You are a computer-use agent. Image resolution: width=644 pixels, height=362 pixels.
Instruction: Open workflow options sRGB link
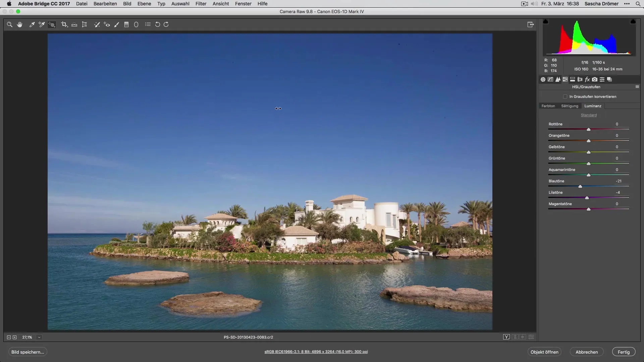[x=316, y=352]
